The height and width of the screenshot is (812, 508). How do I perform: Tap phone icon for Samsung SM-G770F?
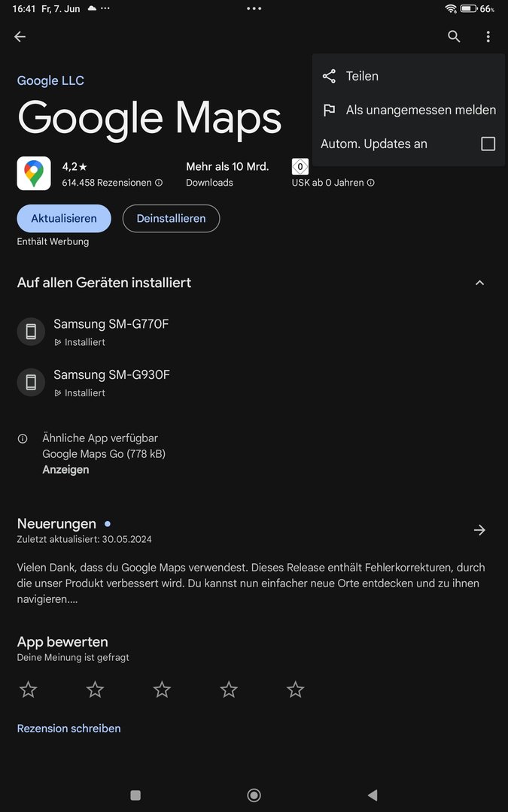(x=31, y=332)
